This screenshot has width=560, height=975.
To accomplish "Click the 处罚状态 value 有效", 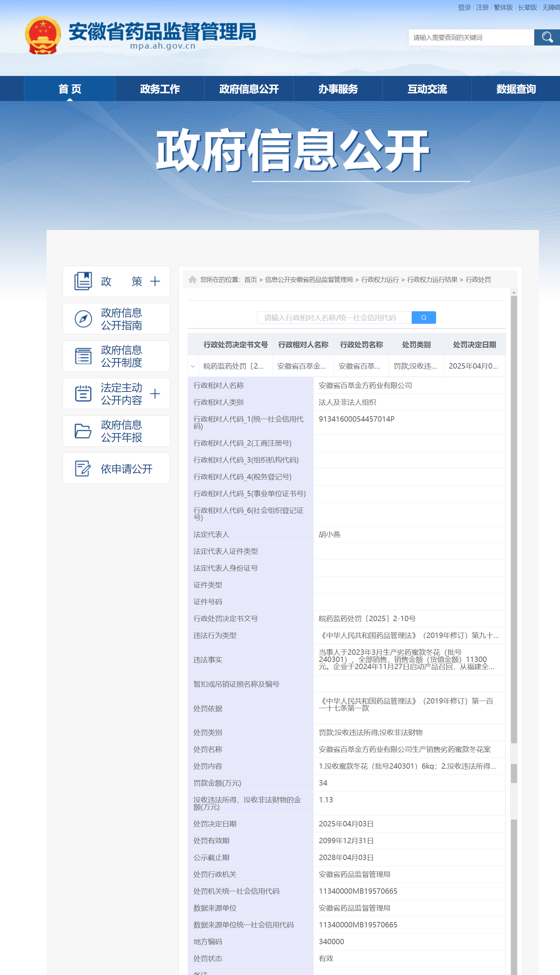I will (326, 958).
